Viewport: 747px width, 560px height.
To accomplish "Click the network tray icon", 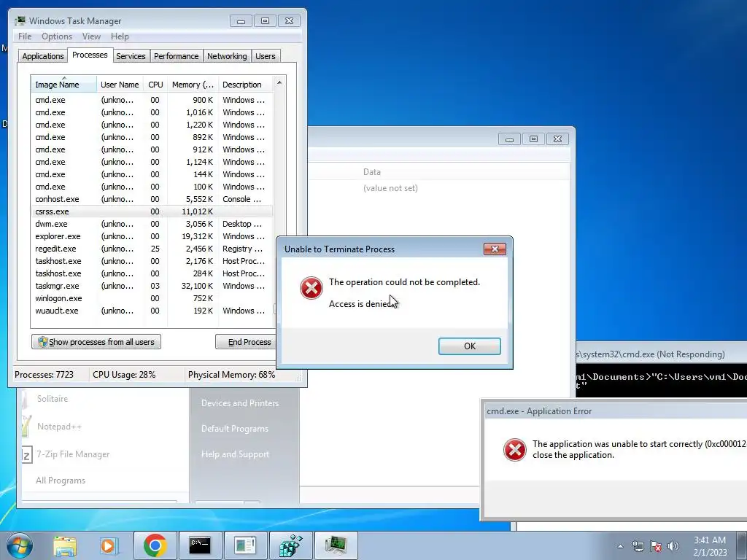I will pyautogui.click(x=638, y=546).
